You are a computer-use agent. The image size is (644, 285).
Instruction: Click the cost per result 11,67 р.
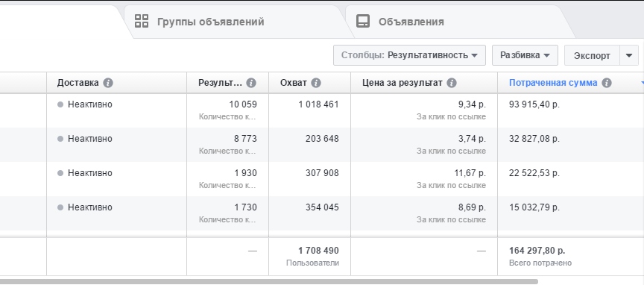(x=470, y=173)
